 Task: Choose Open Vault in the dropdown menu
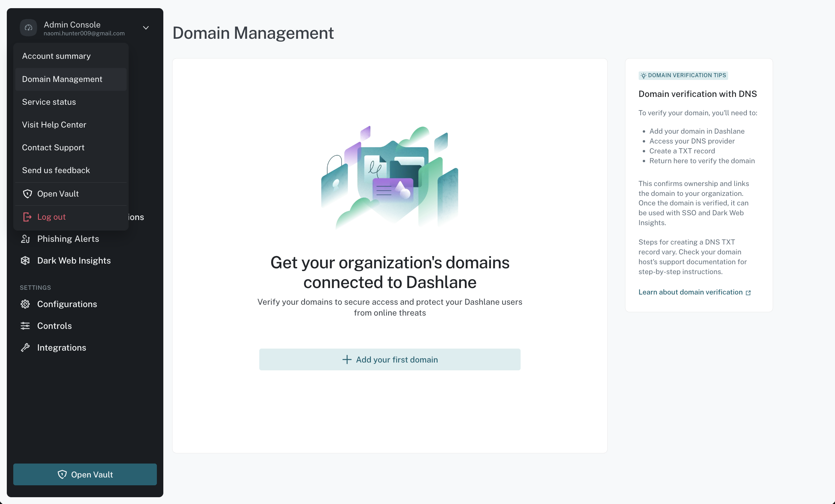point(71,194)
